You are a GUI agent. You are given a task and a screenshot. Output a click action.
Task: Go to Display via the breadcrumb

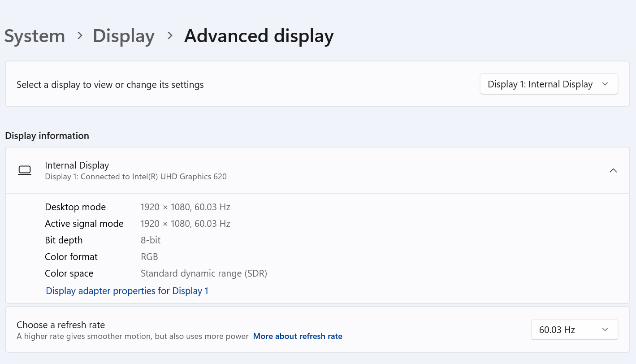[x=124, y=36]
